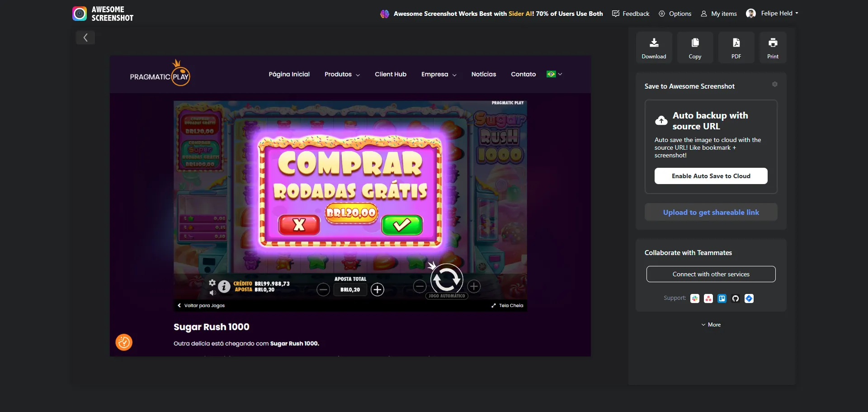Screen dimensions: 868x412
Task: Click the Trello support icon
Action: click(x=722, y=298)
